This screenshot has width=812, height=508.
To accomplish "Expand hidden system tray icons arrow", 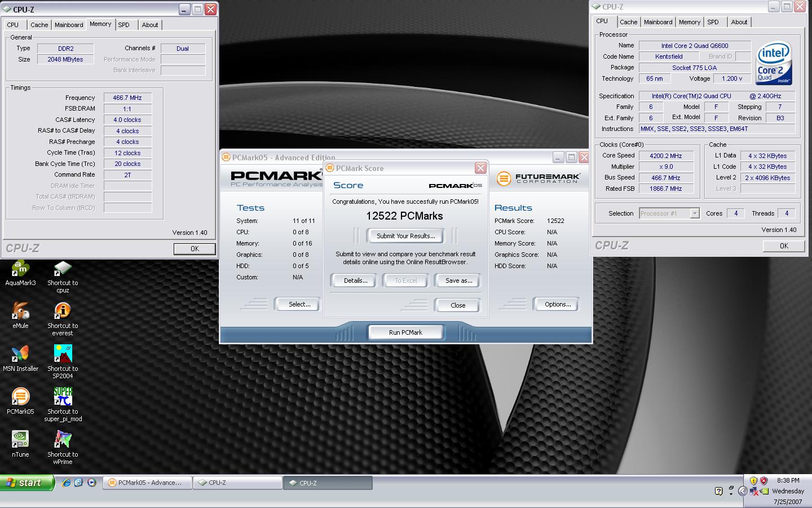I will tap(743, 491).
